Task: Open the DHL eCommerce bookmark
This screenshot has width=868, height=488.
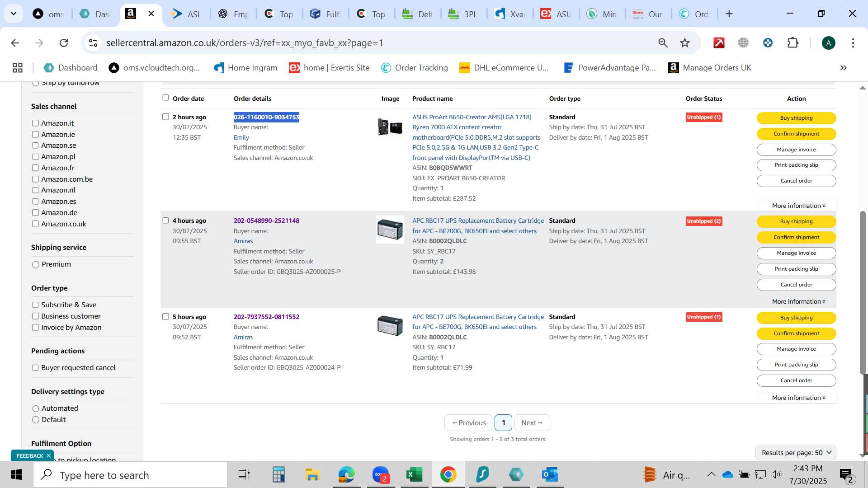Action: pos(504,68)
